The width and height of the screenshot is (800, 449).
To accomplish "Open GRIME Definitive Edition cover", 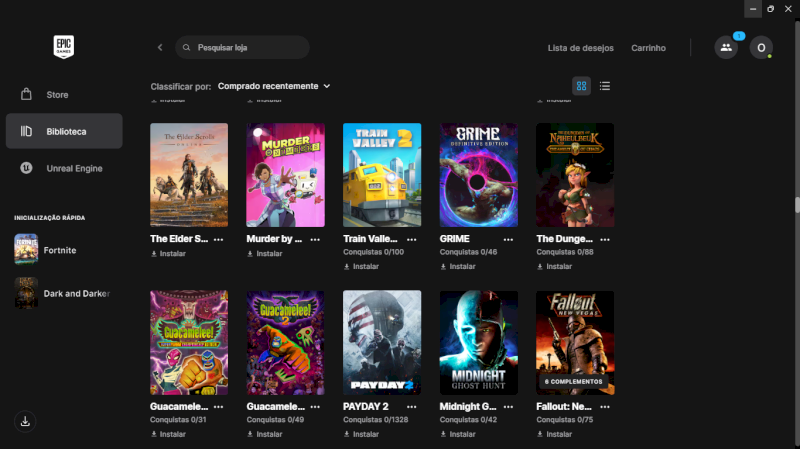I will (479, 175).
